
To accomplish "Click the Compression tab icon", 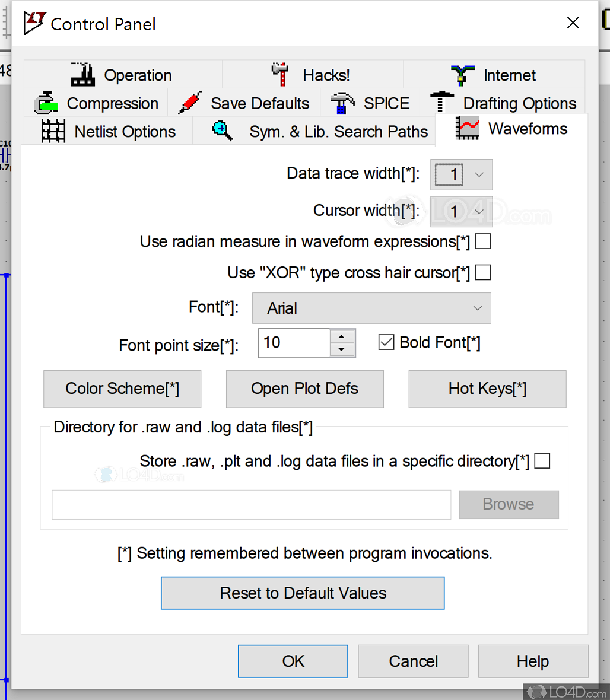I will (47, 103).
